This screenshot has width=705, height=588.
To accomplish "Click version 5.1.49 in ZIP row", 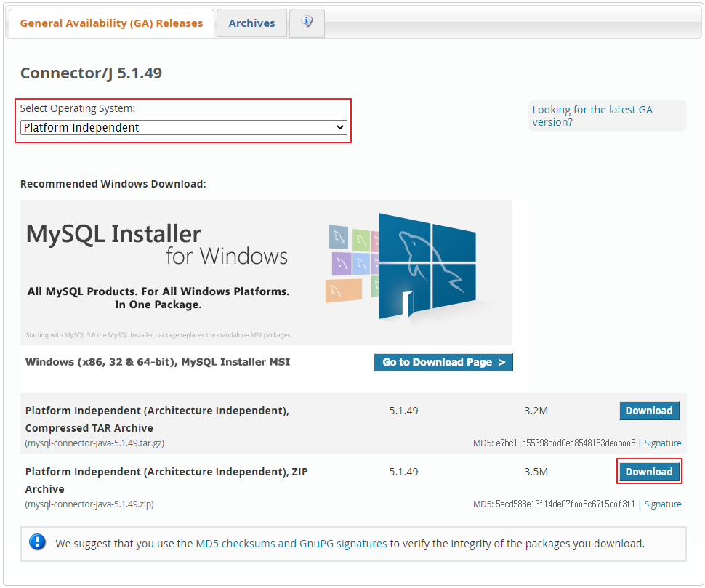I will 403,472.
